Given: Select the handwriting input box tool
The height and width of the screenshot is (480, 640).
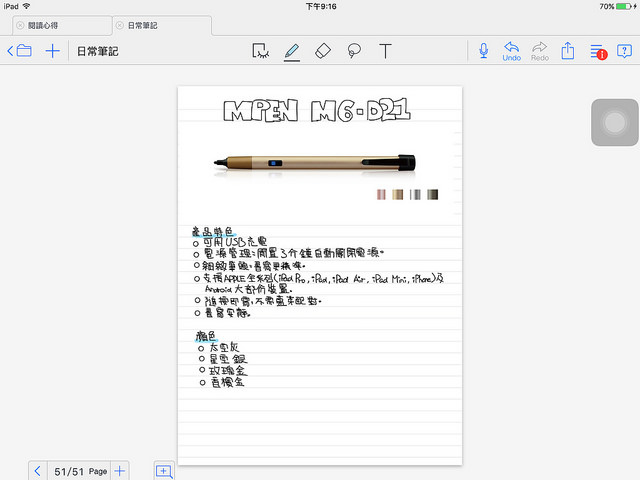Looking at the screenshot, I should point(260,51).
